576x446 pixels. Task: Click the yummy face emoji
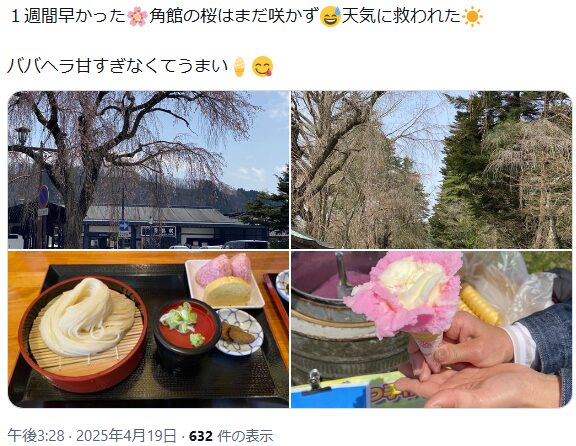click(263, 67)
